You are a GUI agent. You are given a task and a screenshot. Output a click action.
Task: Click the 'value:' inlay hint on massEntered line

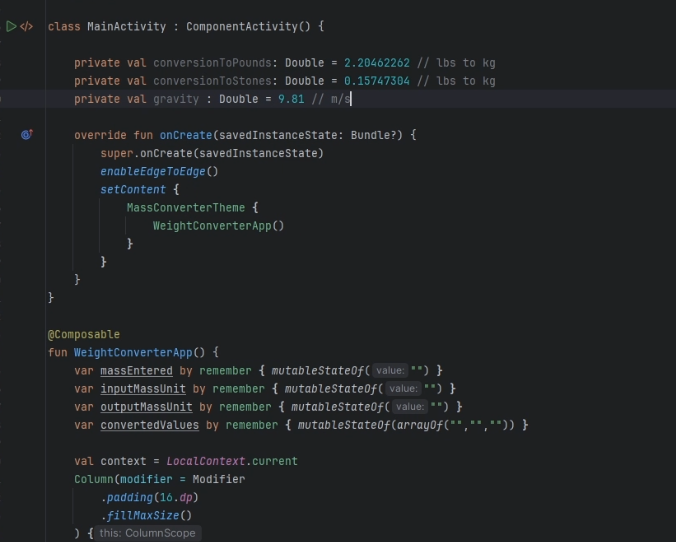[x=390, y=370]
